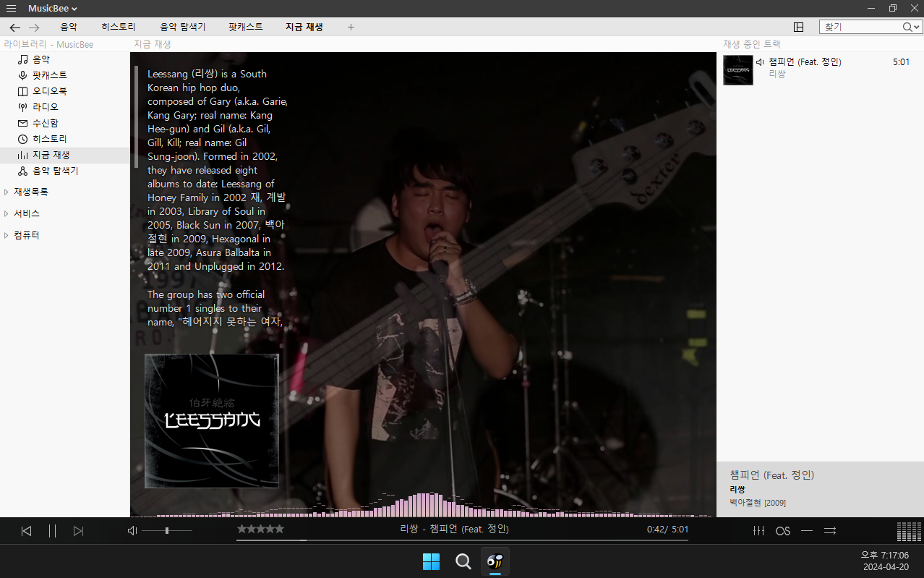This screenshot has width=924, height=578.
Task: Mute the playback volume
Action: [131, 530]
